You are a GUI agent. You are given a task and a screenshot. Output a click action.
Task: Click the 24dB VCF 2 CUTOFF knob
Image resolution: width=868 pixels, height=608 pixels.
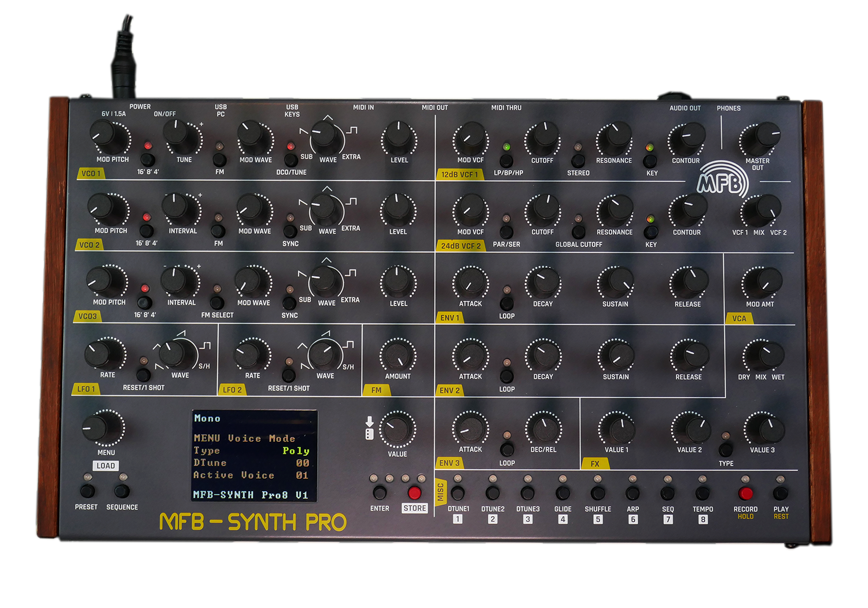click(543, 210)
